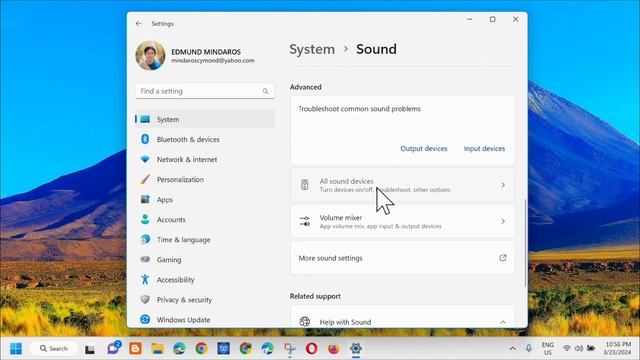Viewport: 640px width, 360px height.
Task: Launch Firefox from taskbar
Action: point(333,349)
